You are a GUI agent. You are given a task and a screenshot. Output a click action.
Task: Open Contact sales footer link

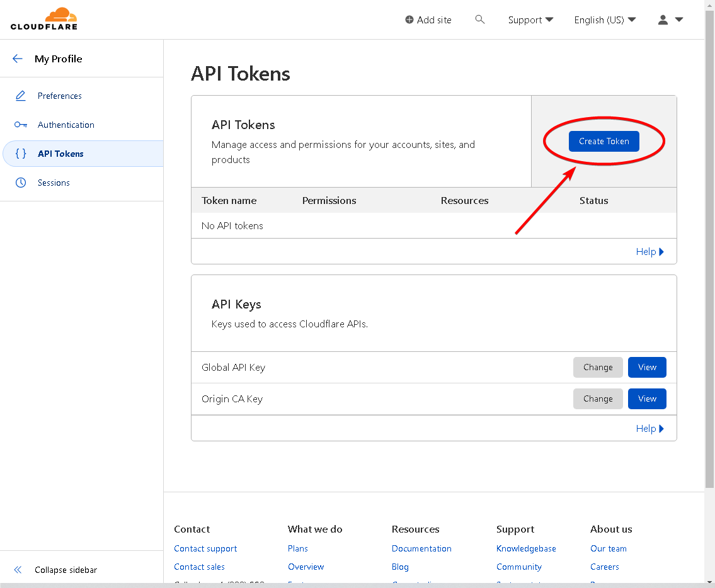(199, 567)
